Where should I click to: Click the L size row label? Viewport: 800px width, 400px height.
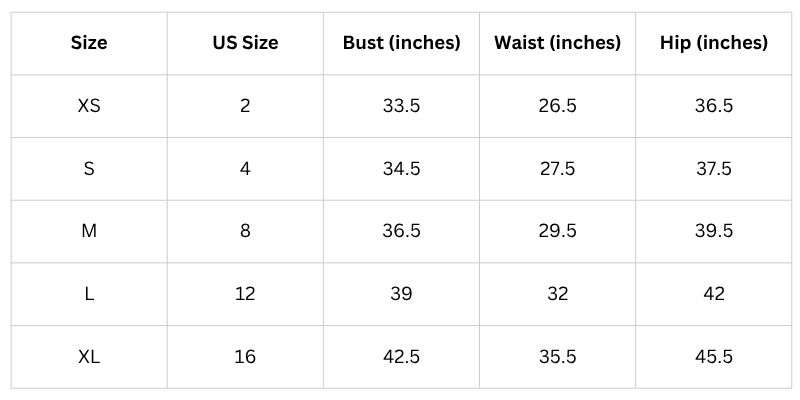(89, 294)
